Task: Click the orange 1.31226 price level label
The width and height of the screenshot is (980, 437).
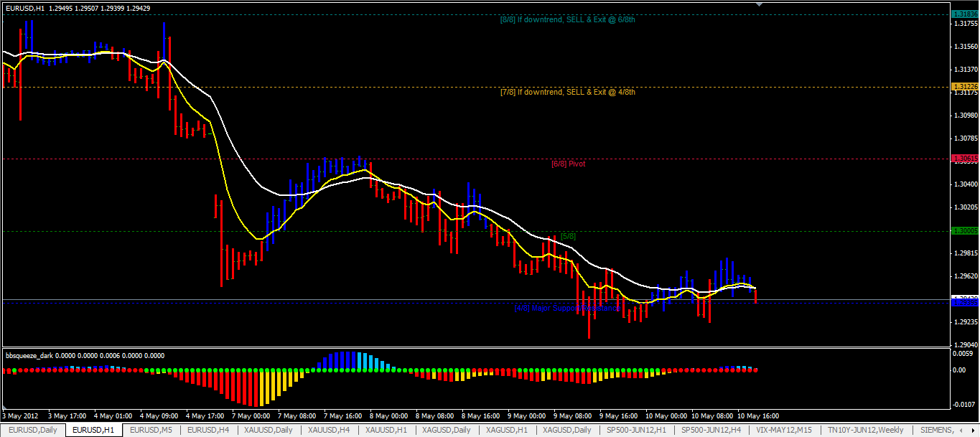Action: tap(963, 87)
